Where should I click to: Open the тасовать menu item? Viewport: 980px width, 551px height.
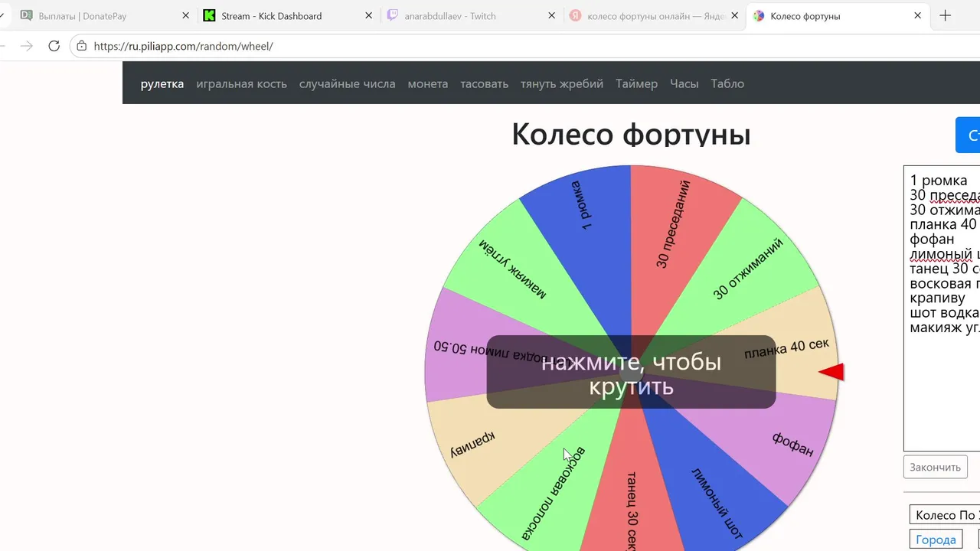(x=484, y=83)
